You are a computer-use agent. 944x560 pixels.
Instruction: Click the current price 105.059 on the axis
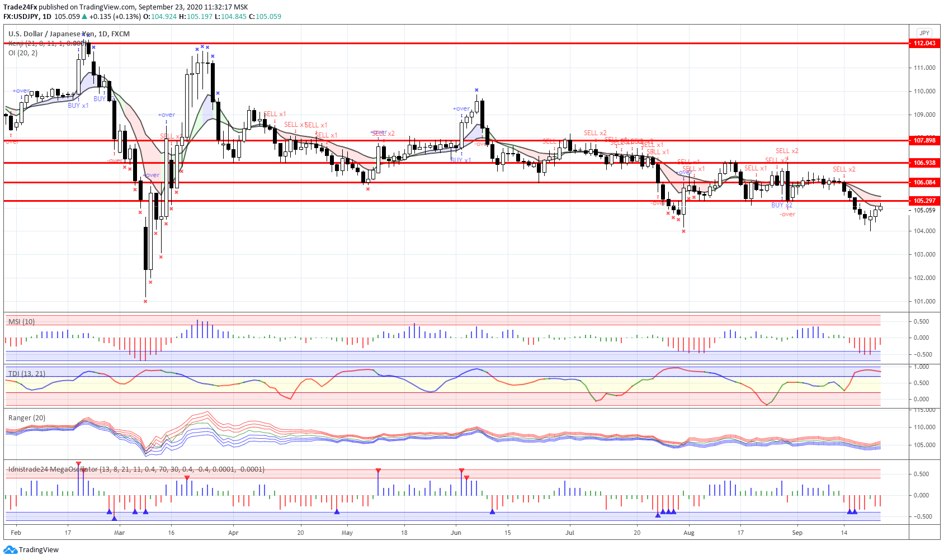pos(924,211)
